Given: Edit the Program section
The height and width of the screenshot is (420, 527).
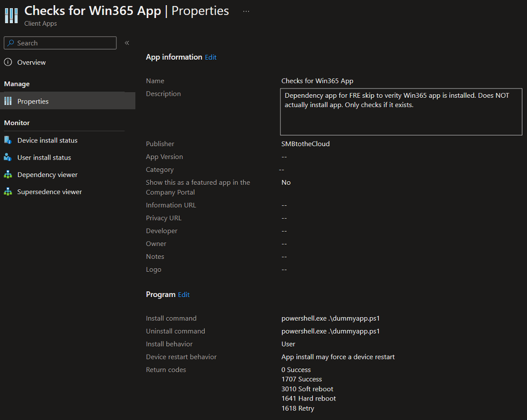Looking at the screenshot, I should coord(184,295).
